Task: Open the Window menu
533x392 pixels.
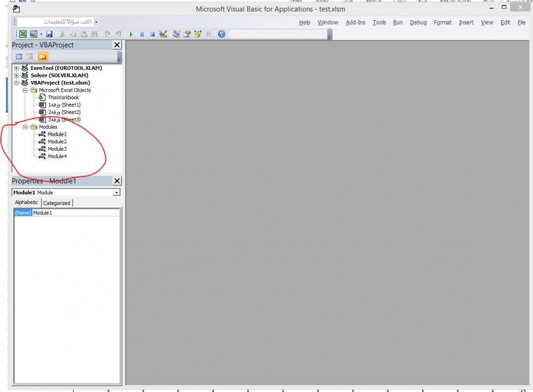Action: tap(328, 22)
